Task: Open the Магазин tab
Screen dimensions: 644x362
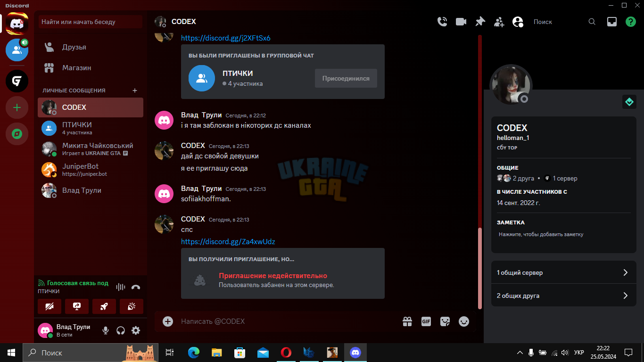Action: pyautogui.click(x=91, y=68)
